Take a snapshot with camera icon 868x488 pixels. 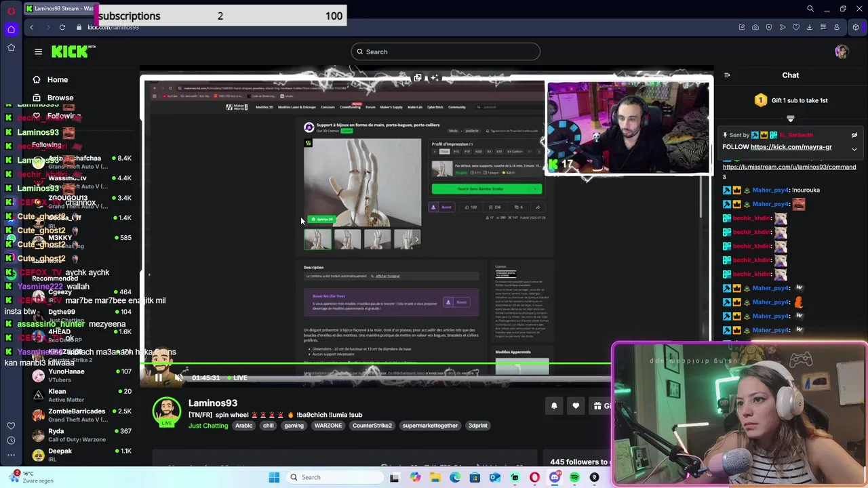(x=755, y=27)
